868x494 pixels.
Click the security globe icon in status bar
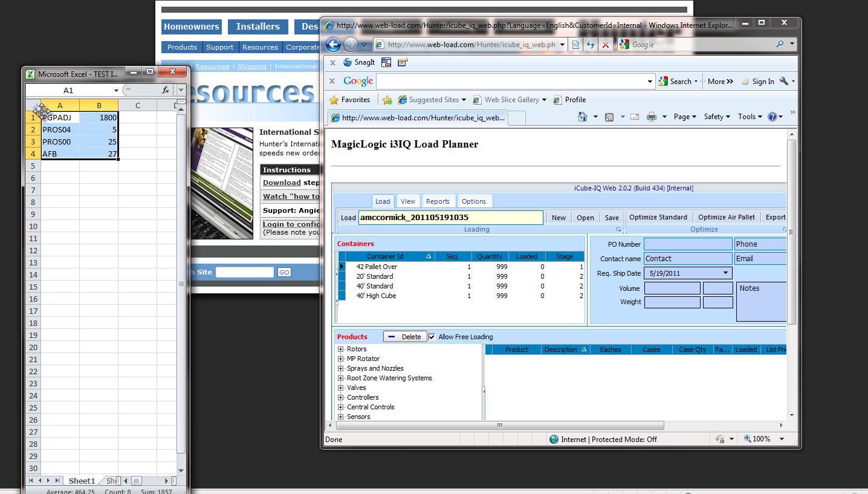click(554, 440)
